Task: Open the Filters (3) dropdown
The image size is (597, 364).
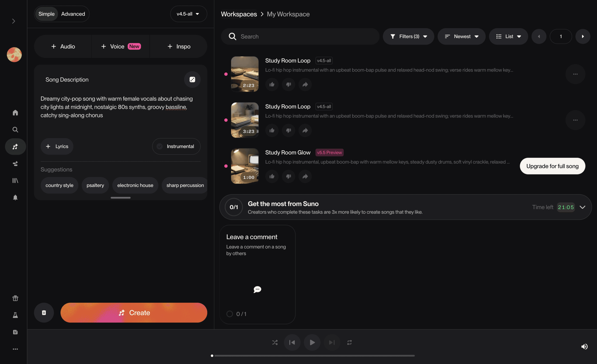Action: [408, 36]
